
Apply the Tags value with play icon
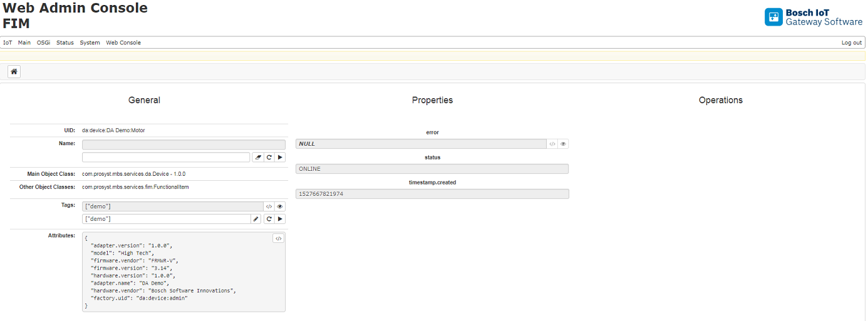click(280, 219)
